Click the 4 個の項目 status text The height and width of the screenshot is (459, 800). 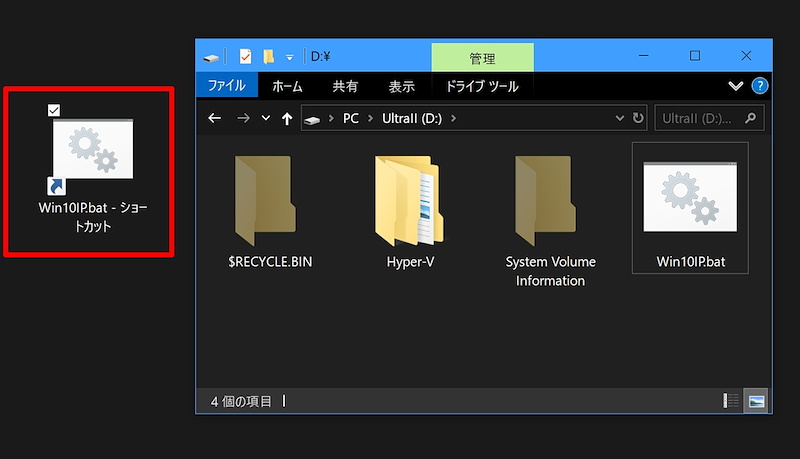pos(241,401)
